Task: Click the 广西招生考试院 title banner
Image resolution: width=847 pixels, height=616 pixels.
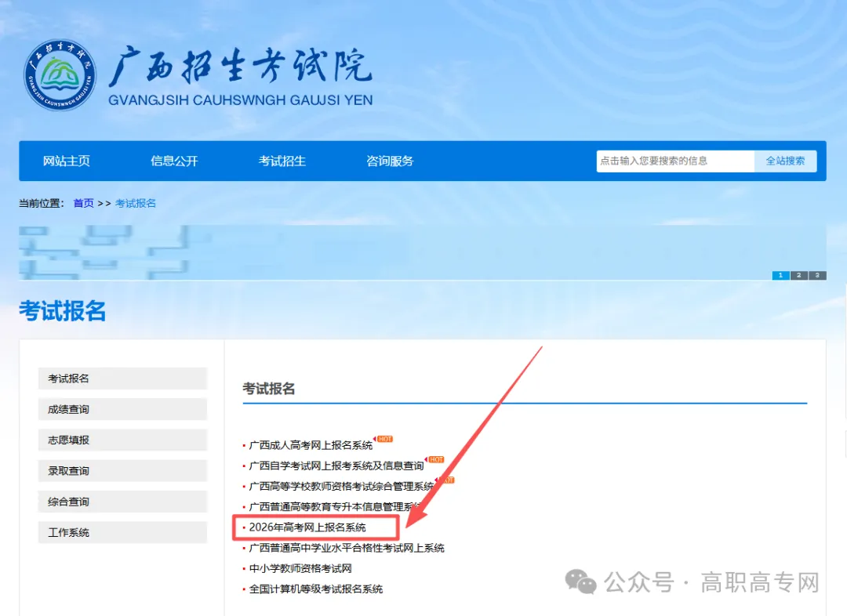Action: (x=241, y=75)
